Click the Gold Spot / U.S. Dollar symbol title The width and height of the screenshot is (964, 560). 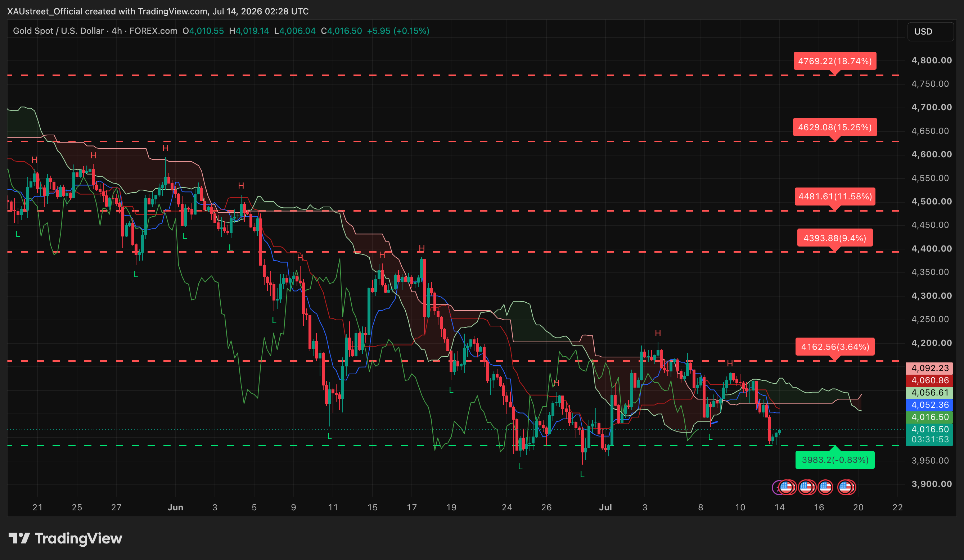click(59, 31)
